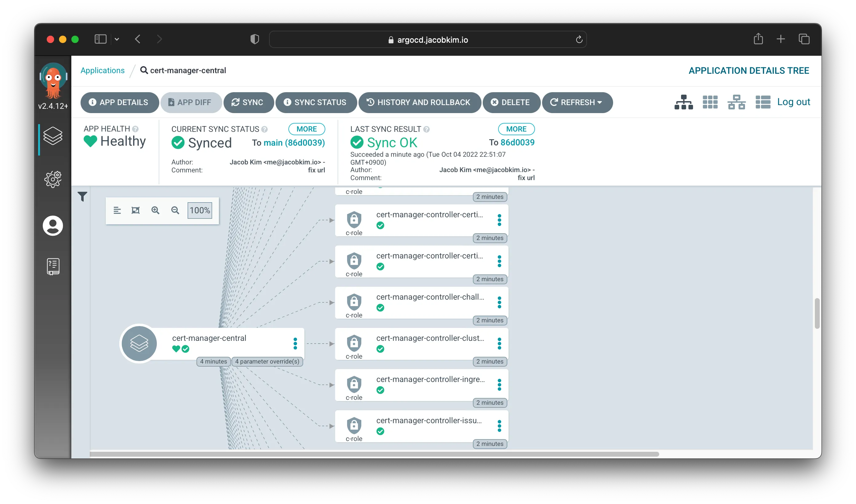Viewport: 856px width, 504px height.
Task: Click the Applications breadcrumb
Action: [103, 70]
